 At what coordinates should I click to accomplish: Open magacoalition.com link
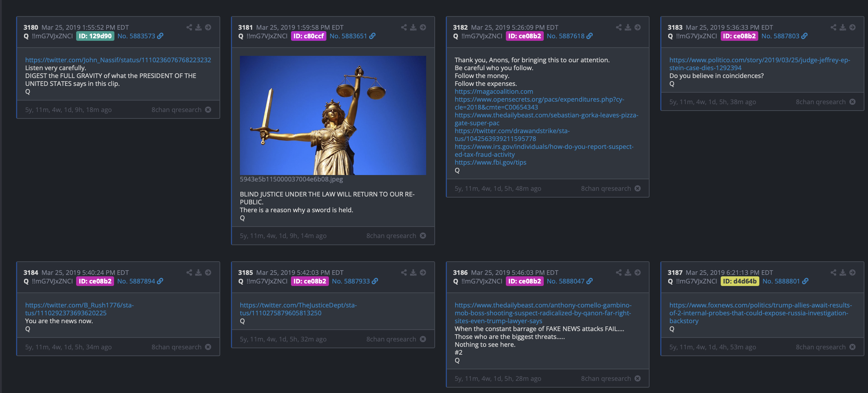point(494,91)
